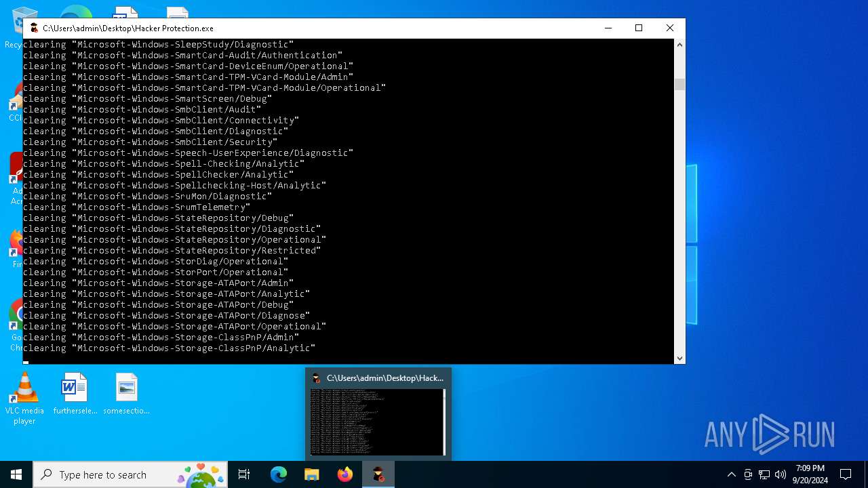Click the console vertical scrollbar thumb

click(679, 84)
